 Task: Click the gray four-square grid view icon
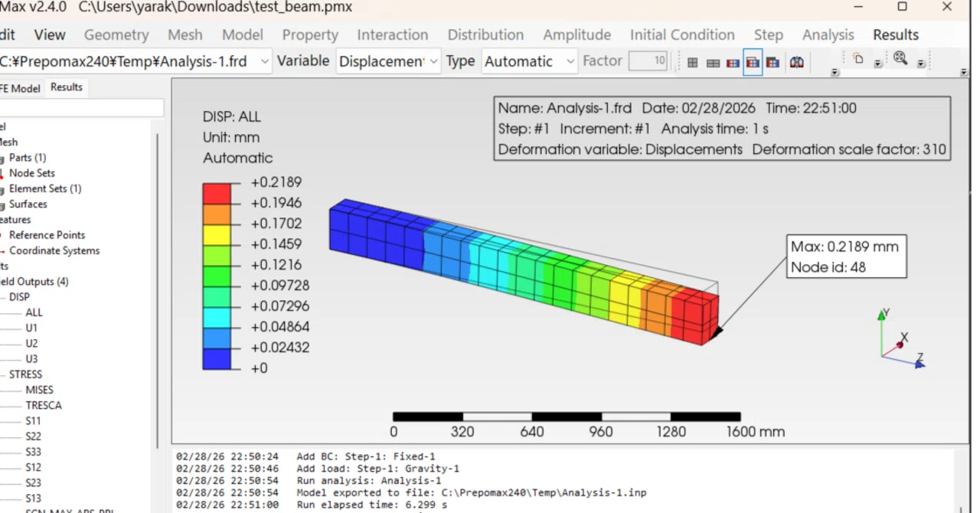coord(692,62)
